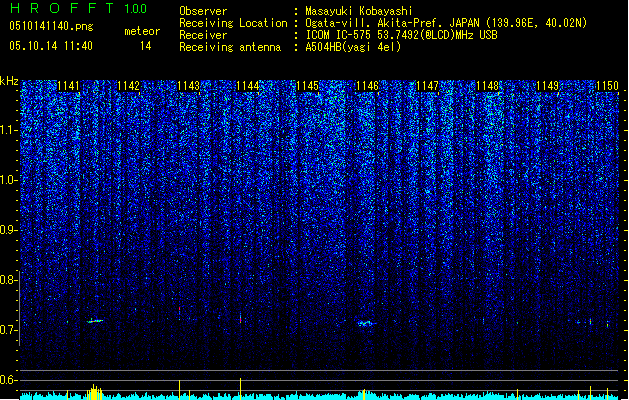Click the 1147 time marker
Image resolution: width=629 pixels, height=400 pixels.
click(x=427, y=86)
